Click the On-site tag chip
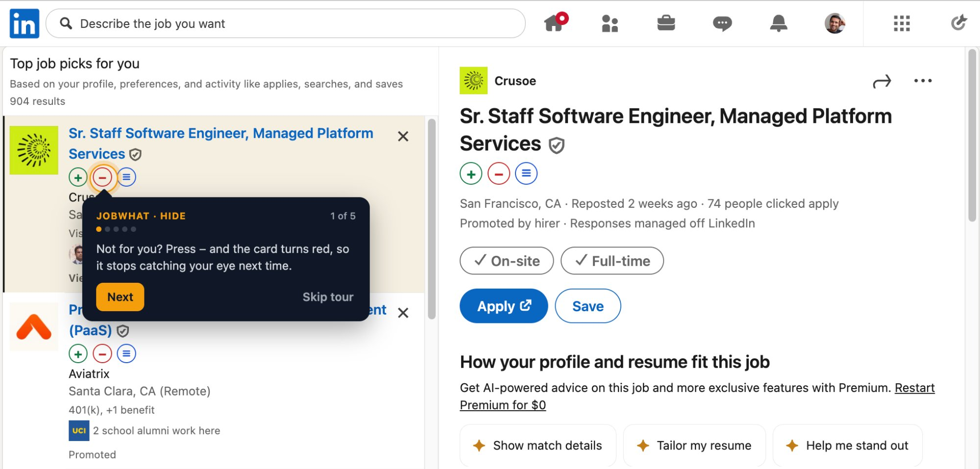The image size is (980, 469). coord(507,261)
